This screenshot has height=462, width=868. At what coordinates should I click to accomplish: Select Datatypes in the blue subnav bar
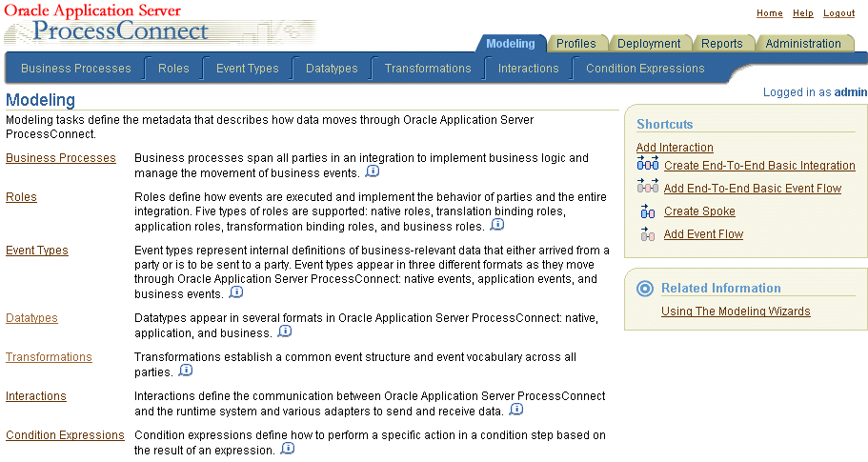click(x=332, y=69)
